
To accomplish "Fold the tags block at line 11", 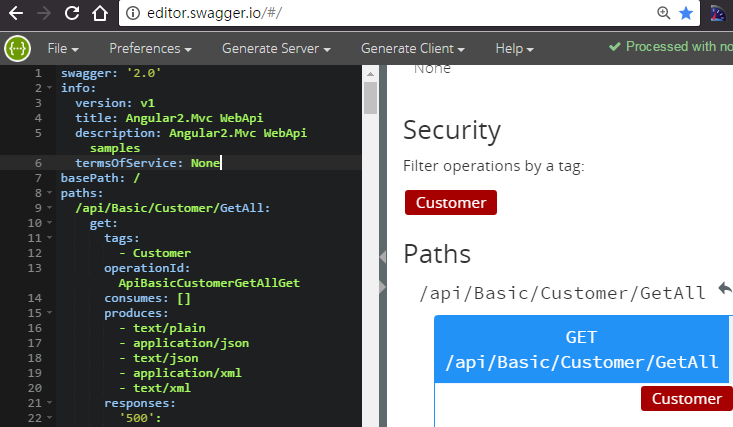I will 49,238.
